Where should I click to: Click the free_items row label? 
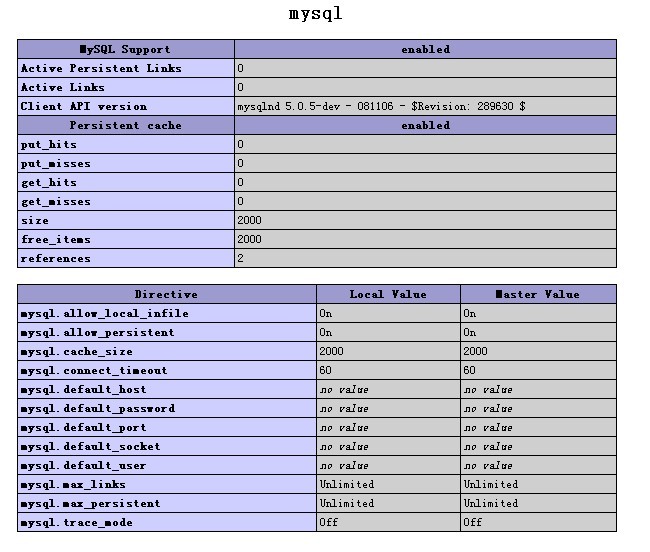[56, 239]
